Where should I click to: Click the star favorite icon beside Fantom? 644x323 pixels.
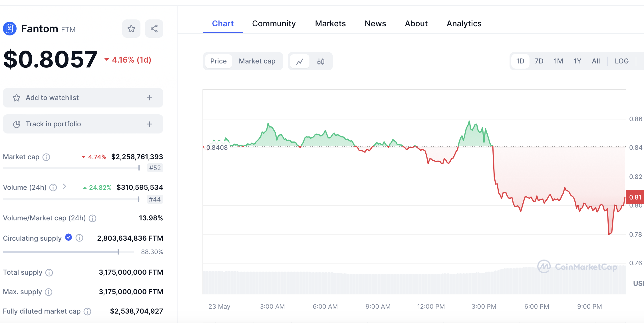(x=131, y=29)
